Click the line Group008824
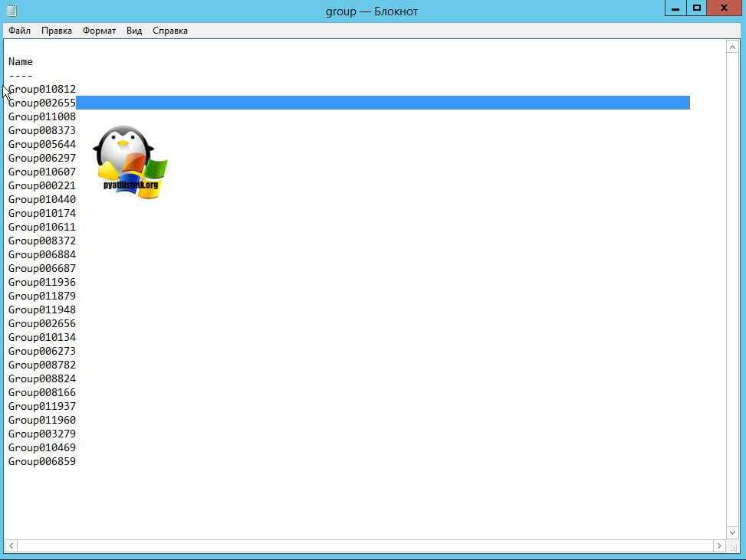This screenshot has width=746, height=560. point(42,378)
